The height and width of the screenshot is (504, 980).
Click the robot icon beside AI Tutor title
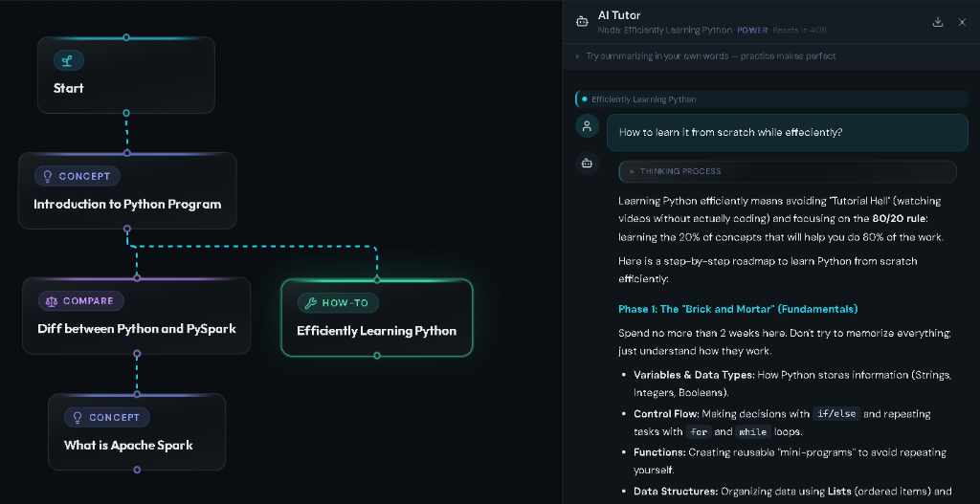pyautogui.click(x=582, y=22)
